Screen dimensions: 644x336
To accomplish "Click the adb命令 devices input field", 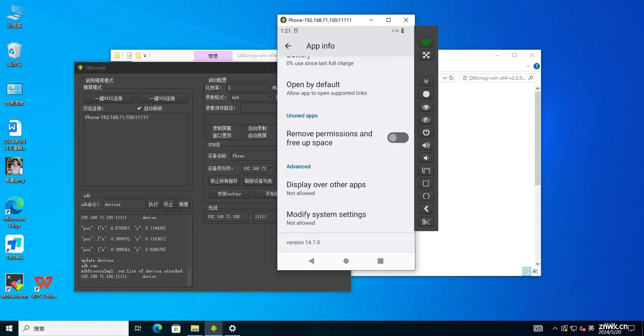I will 124,204.
